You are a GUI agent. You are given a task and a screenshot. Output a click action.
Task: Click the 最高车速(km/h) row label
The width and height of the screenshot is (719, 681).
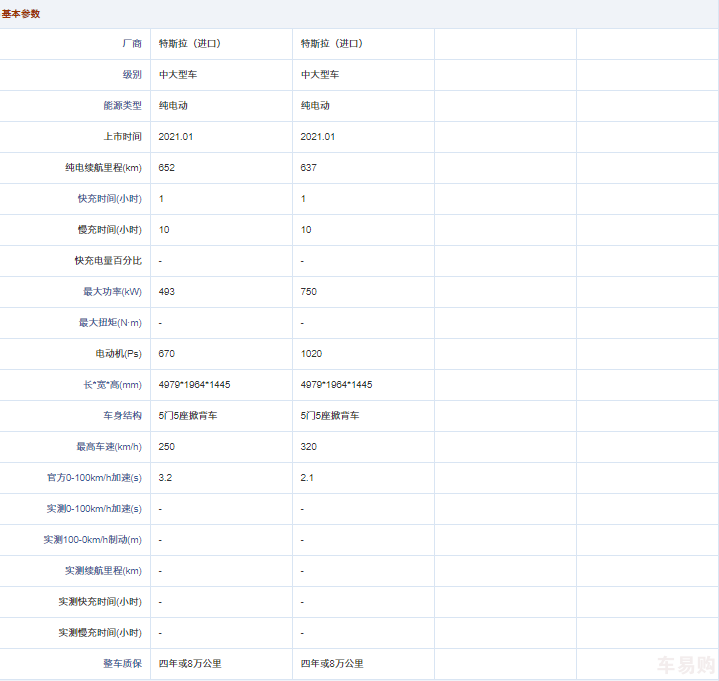(x=109, y=447)
